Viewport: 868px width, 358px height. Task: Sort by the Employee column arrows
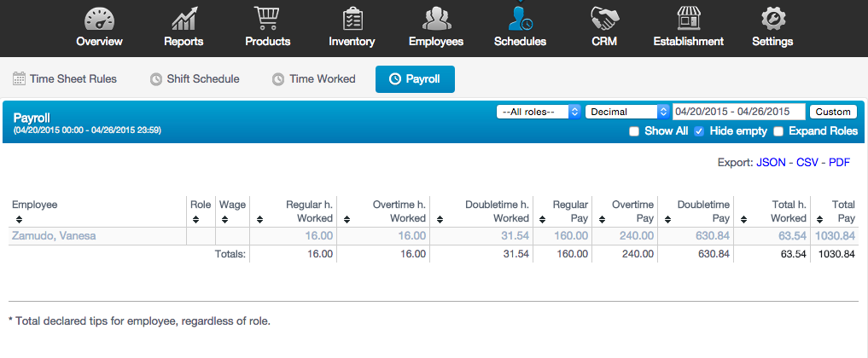click(x=19, y=219)
